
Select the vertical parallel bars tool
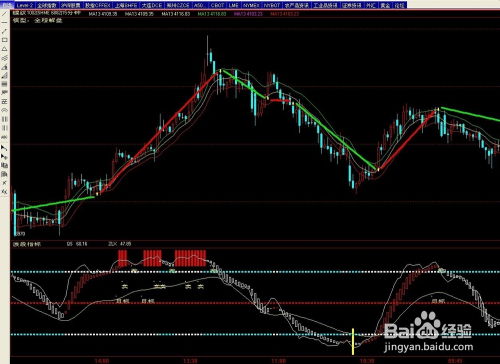(5, 119)
